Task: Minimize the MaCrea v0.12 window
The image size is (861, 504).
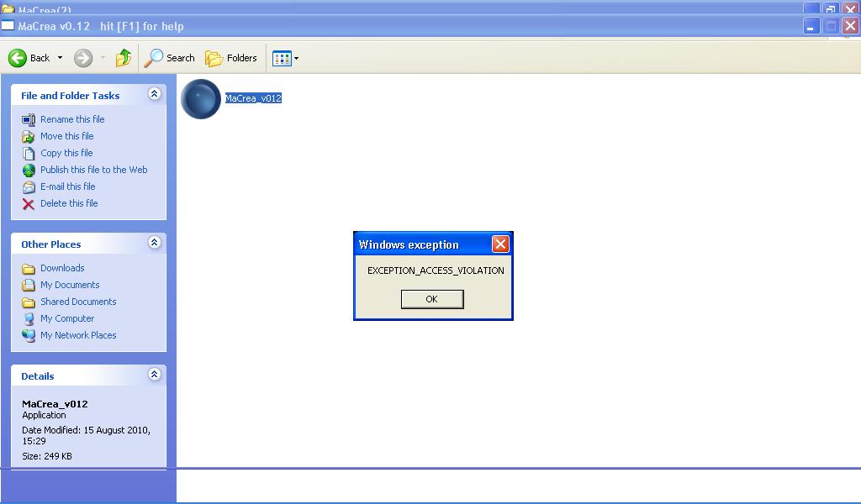Action: pos(811,26)
